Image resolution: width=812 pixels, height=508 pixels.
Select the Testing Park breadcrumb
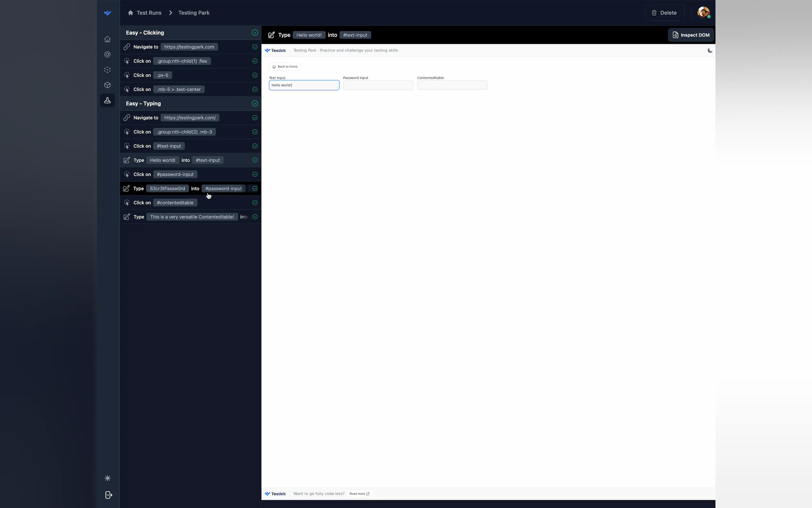pos(194,13)
